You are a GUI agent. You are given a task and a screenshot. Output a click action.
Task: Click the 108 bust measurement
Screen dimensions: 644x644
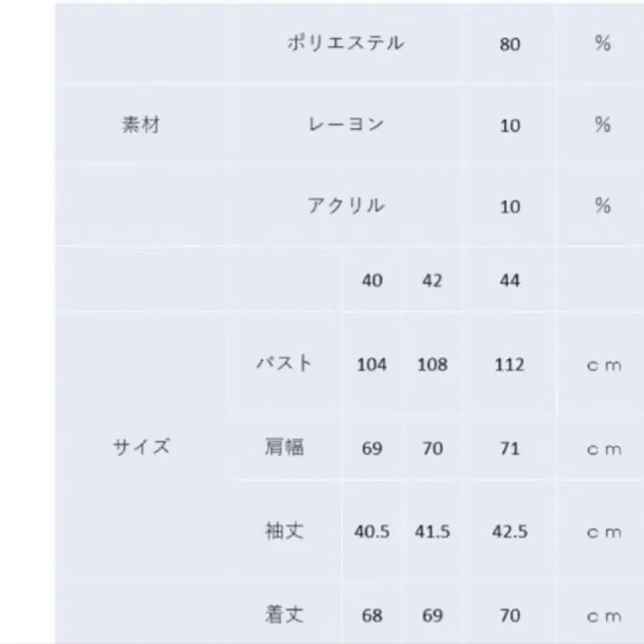click(432, 364)
